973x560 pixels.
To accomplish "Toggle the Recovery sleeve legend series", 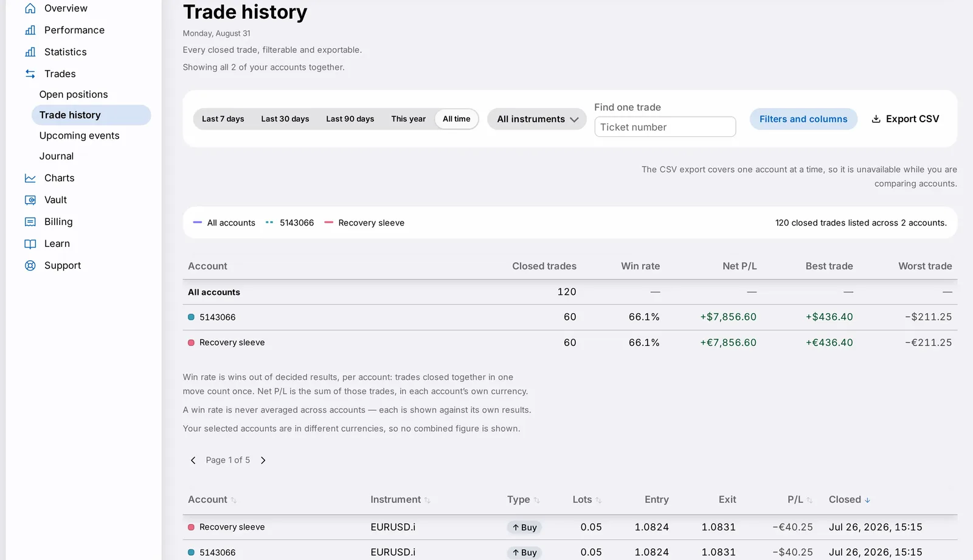I will tap(364, 223).
